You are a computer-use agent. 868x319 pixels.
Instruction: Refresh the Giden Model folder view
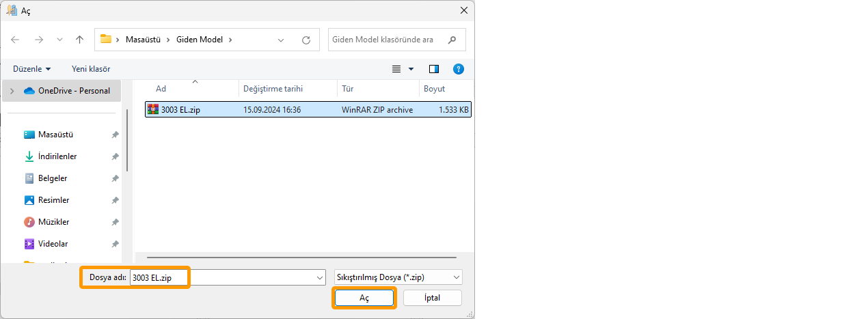click(306, 40)
